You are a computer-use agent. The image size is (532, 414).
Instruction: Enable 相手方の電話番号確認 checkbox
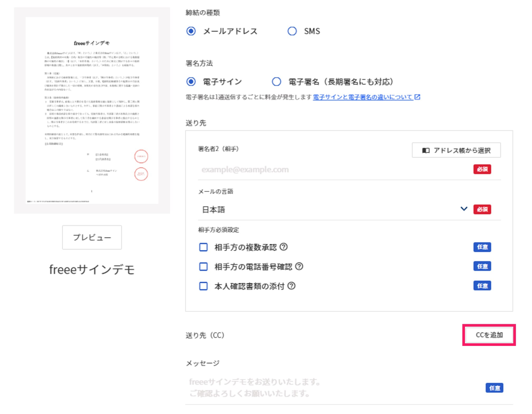(204, 266)
